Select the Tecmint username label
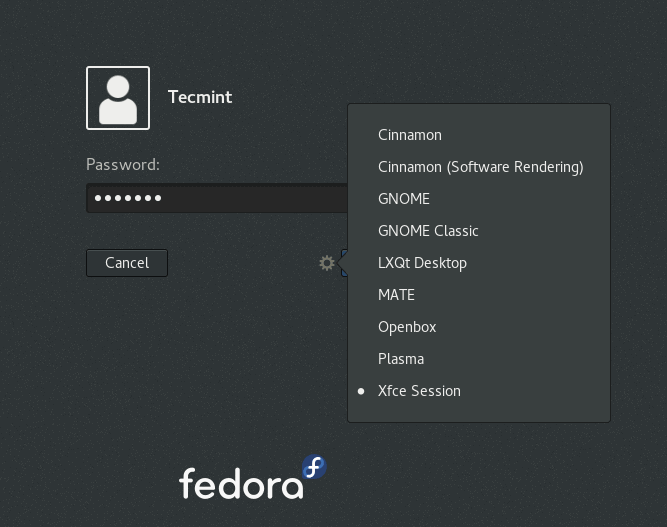The height and width of the screenshot is (527, 667). pyautogui.click(x=200, y=97)
